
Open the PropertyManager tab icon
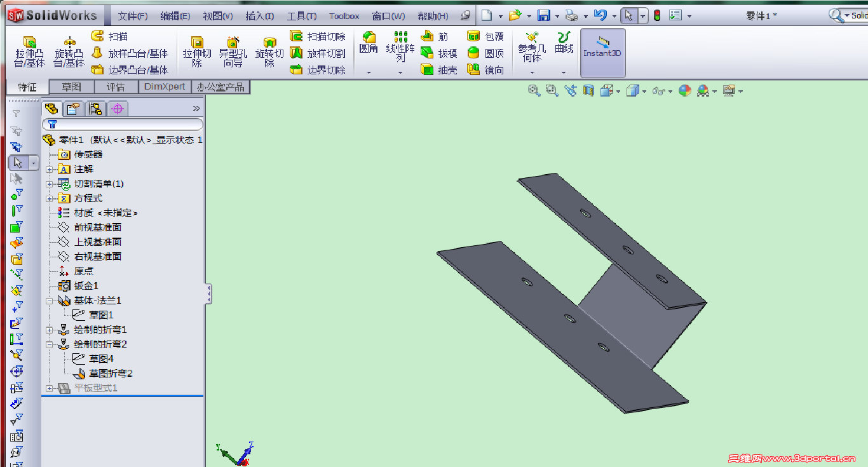coord(74,109)
